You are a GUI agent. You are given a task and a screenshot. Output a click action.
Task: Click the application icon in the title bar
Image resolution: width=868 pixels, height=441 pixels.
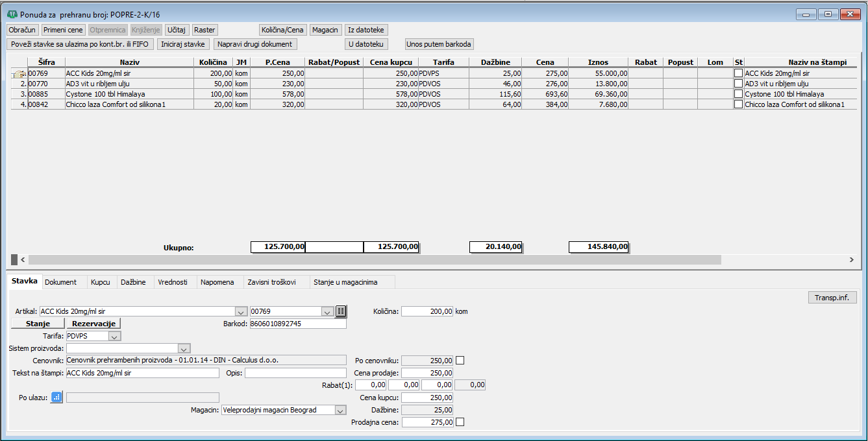click(12, 14)
